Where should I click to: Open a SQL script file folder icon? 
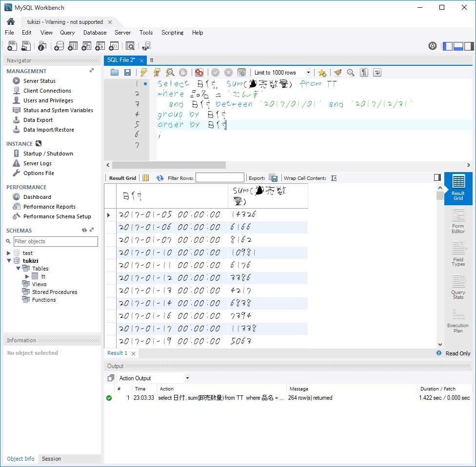coord(115,73)
